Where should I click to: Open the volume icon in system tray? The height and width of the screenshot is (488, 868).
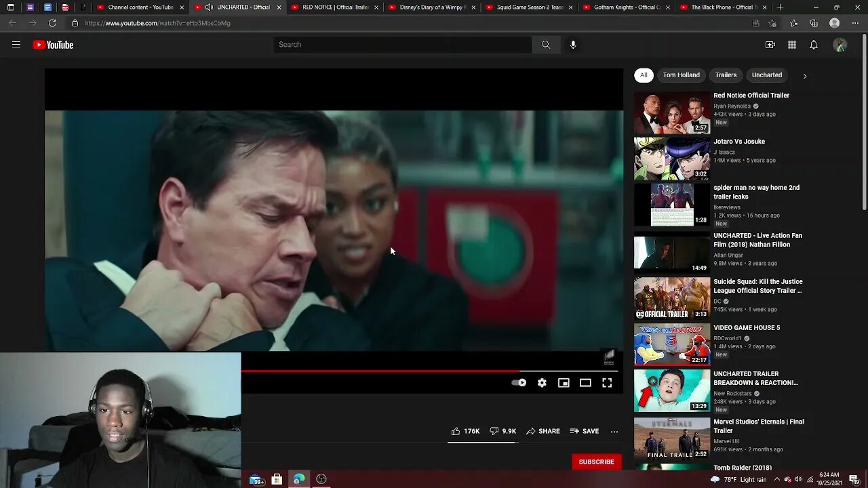point(797,480)
